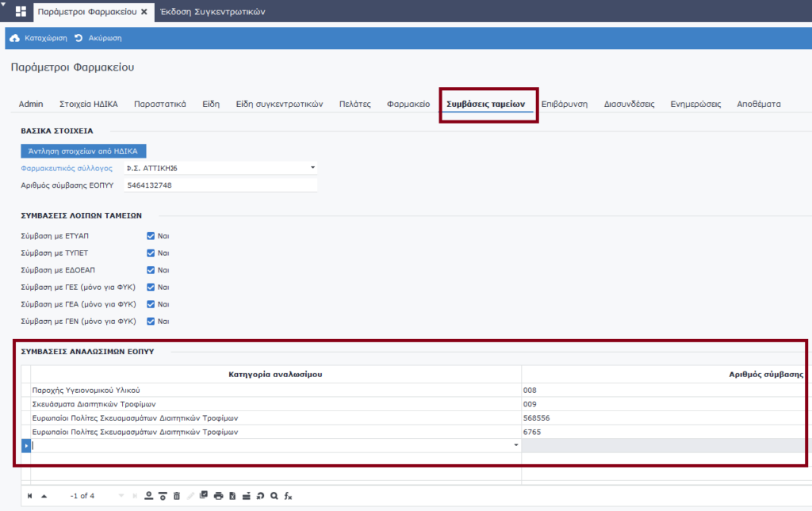Switch to the Επιβάρυνση tab
812x511 pixels.
(564, 104)
